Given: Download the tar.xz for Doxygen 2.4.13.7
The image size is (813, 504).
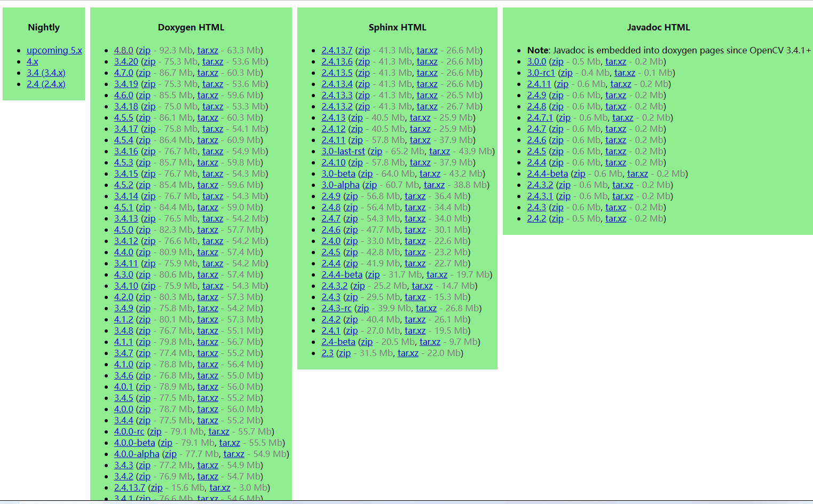Looking at the screenshot, I should tap(220, 487).
